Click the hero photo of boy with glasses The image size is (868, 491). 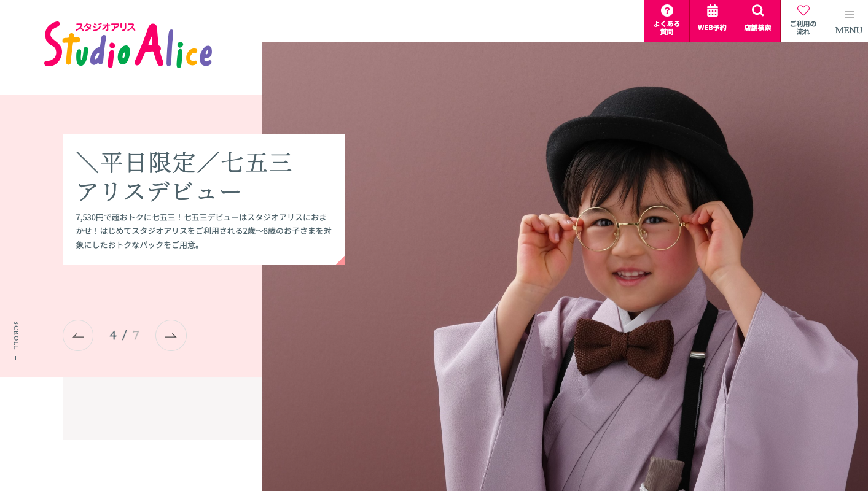[565, 266]
